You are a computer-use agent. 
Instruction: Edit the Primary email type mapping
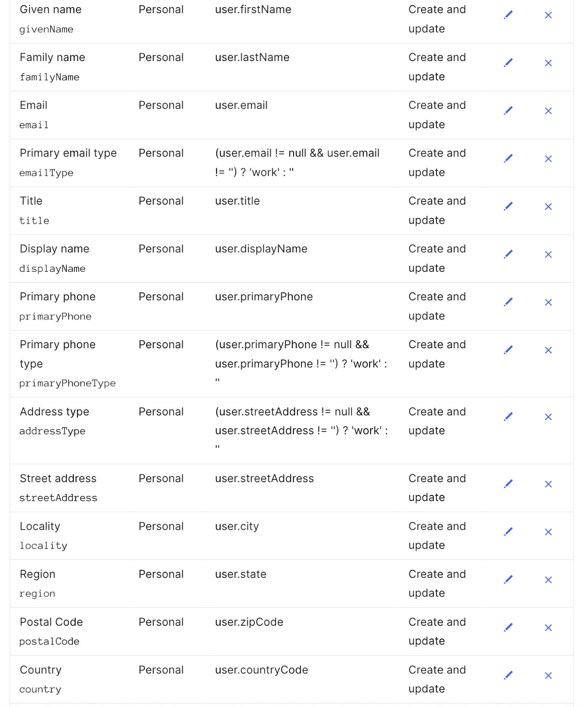point(508,158)
